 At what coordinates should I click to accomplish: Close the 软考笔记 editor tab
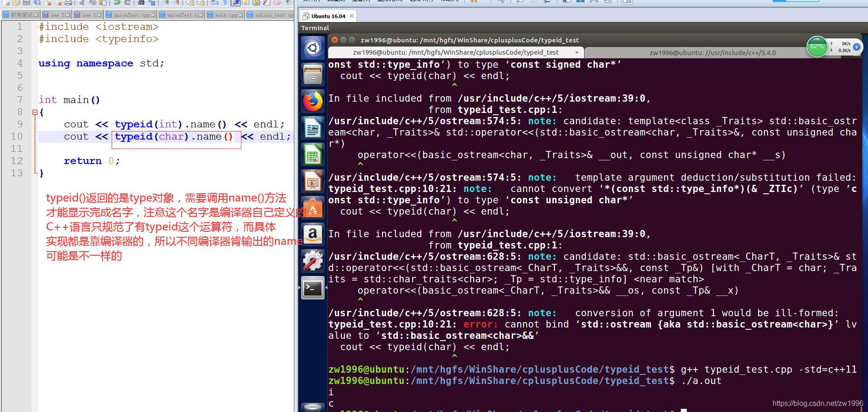click(x=36, y=15)
